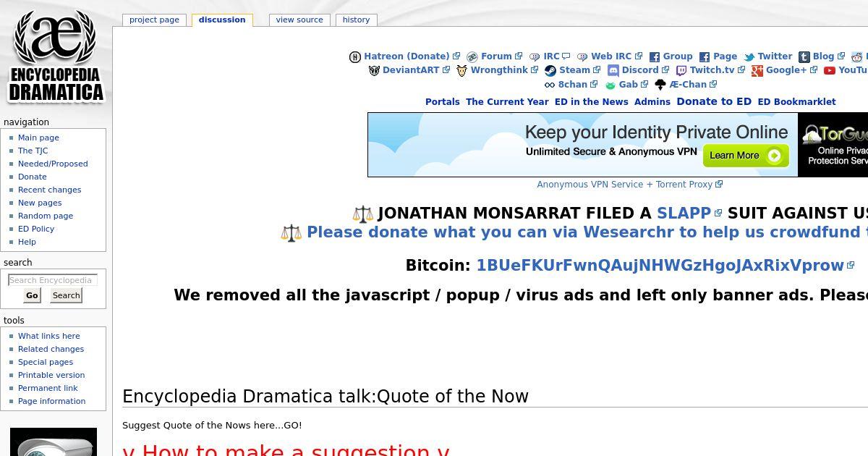Open New pages link
The image size is (868, 456).
(x=40, y=203)
